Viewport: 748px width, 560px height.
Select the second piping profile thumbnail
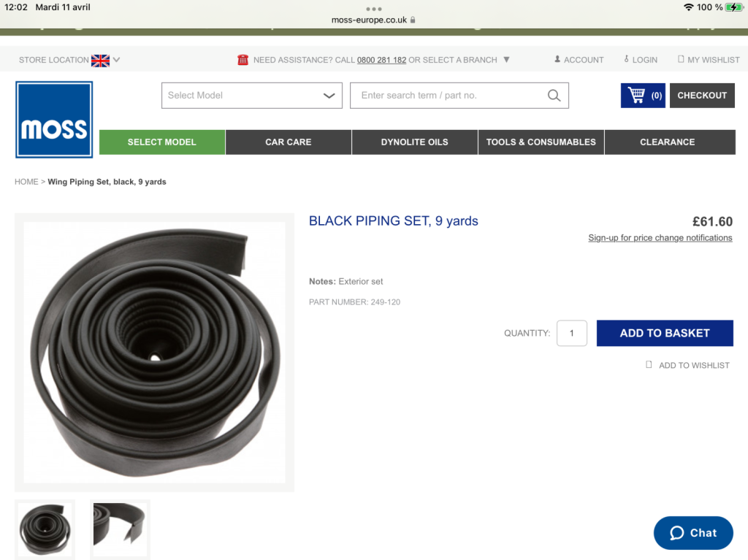[x=120, y=529]
